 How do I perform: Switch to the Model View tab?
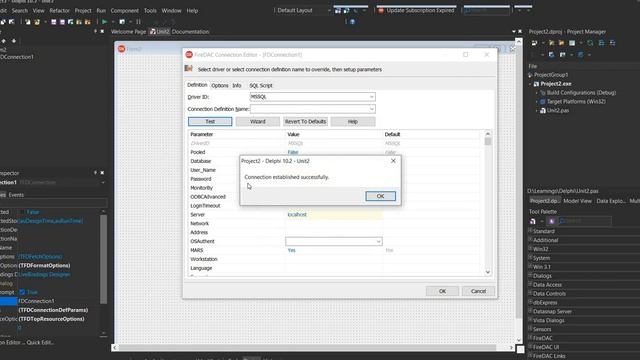click(577, 201)
